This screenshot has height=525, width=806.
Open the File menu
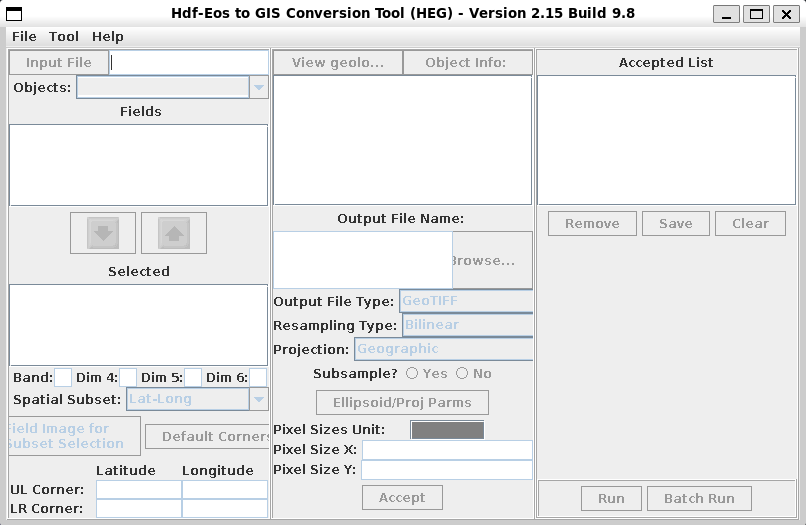[x=24, y=37]
